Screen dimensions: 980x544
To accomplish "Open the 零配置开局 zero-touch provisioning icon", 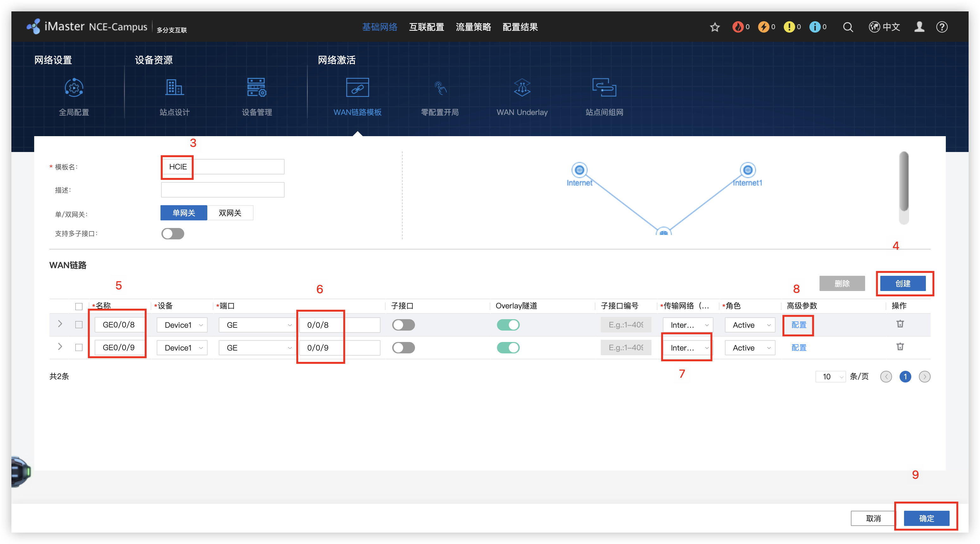I will [440, 88].
